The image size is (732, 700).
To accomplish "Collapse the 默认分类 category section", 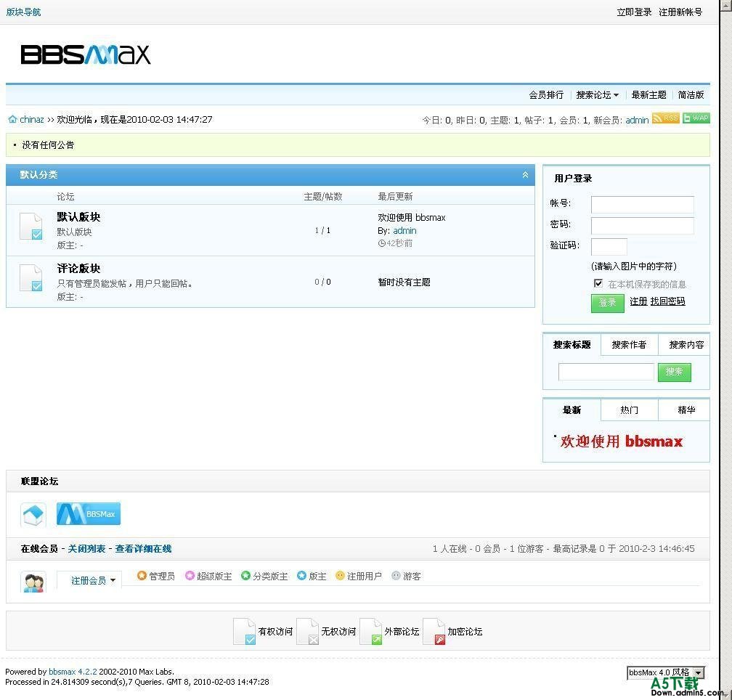I will (x=525, y=175).
